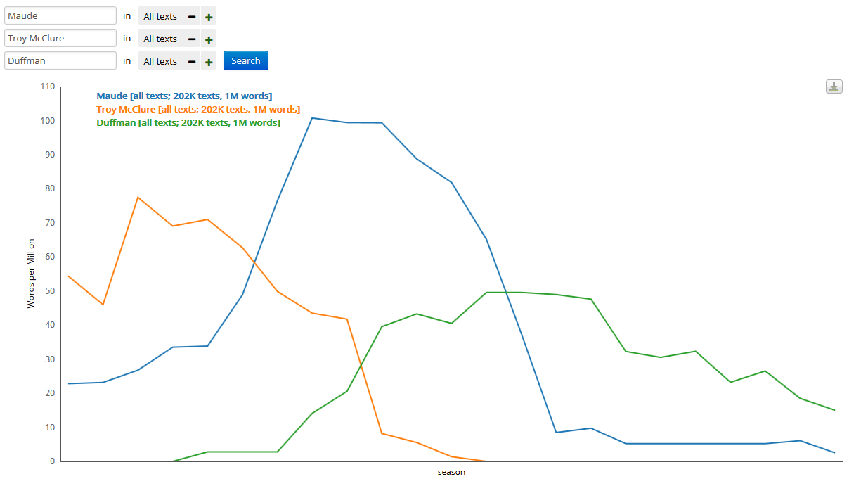This screenshot has width=868, height=486.
Task: Focus the Troy McClure search term field
Action: coord(60,38)
